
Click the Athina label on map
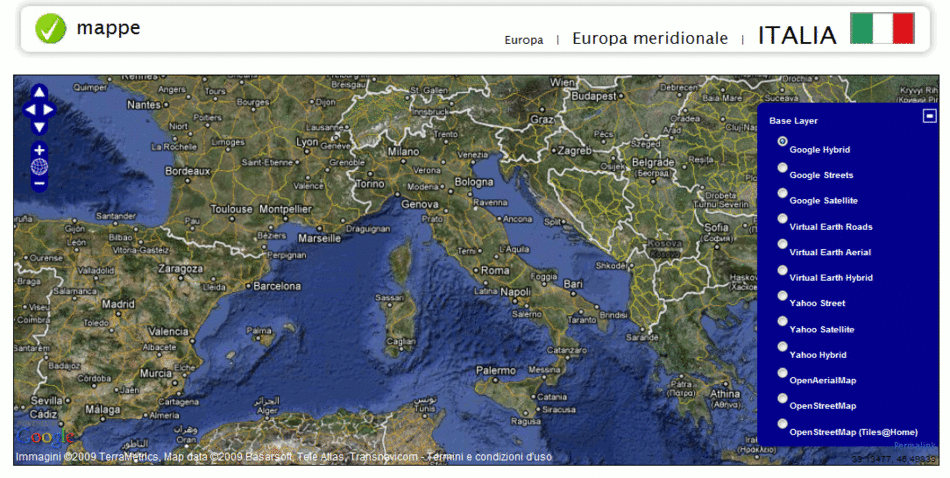tap(725, 394)
